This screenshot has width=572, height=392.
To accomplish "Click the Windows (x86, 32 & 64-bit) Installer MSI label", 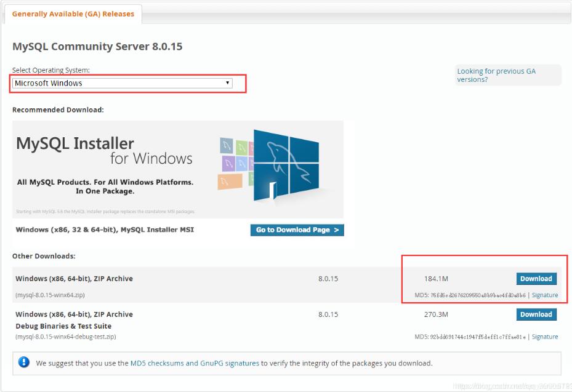I will coord(105,230).
